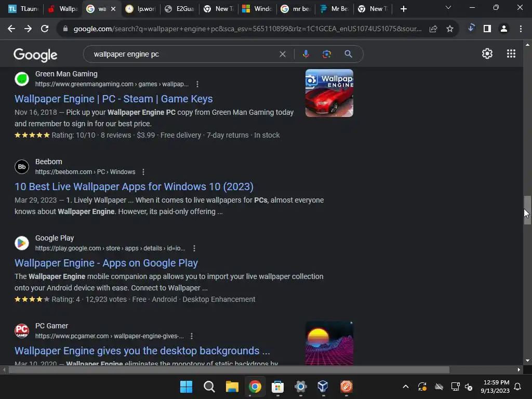Click the horizontal scrollbar thumb

point(229,369)
